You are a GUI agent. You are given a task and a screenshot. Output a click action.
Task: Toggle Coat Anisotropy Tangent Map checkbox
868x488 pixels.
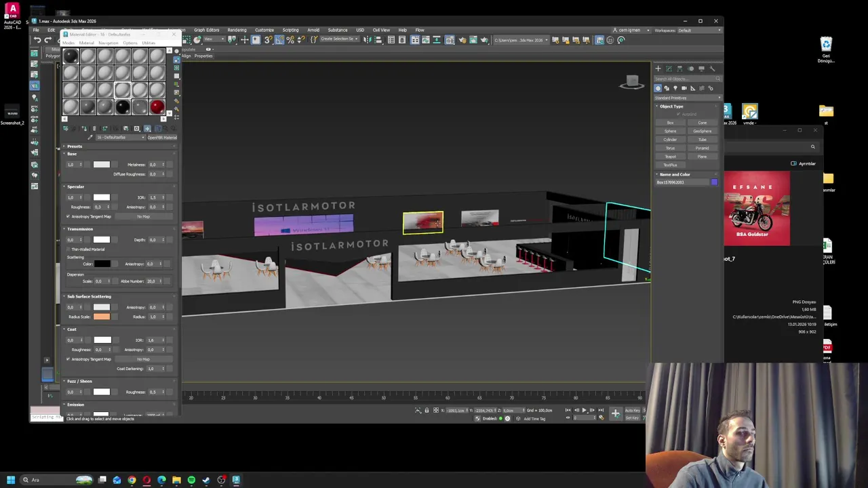click(x=68, y=359)
